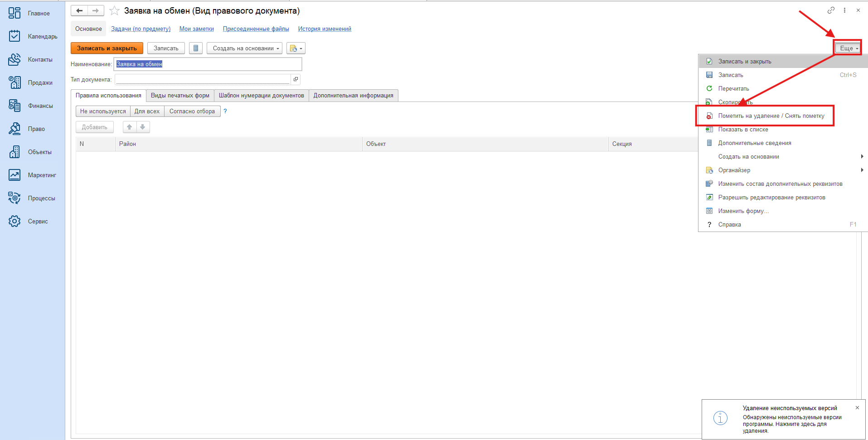Open the 'Присоединенные файлы' link
The width and height of the screenshot is (868, 440).
[x=256, y=29]
